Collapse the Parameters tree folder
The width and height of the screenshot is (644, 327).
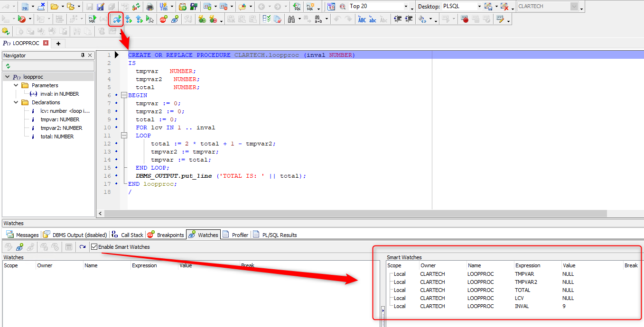click(16, 85)
